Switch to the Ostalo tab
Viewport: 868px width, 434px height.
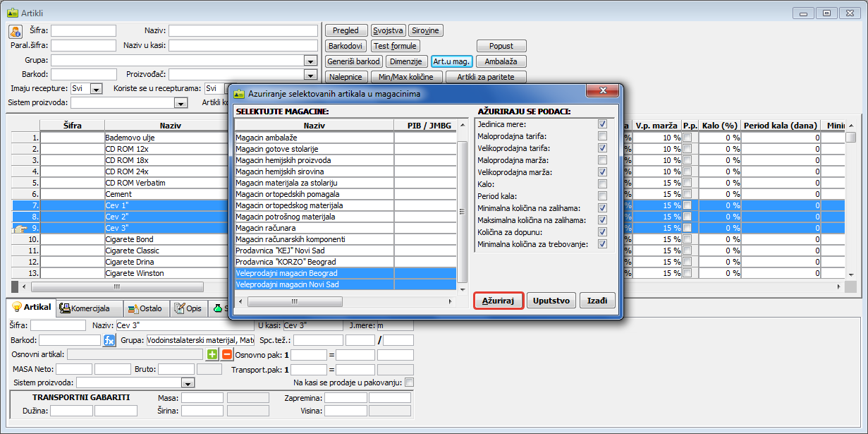point(145,308)
